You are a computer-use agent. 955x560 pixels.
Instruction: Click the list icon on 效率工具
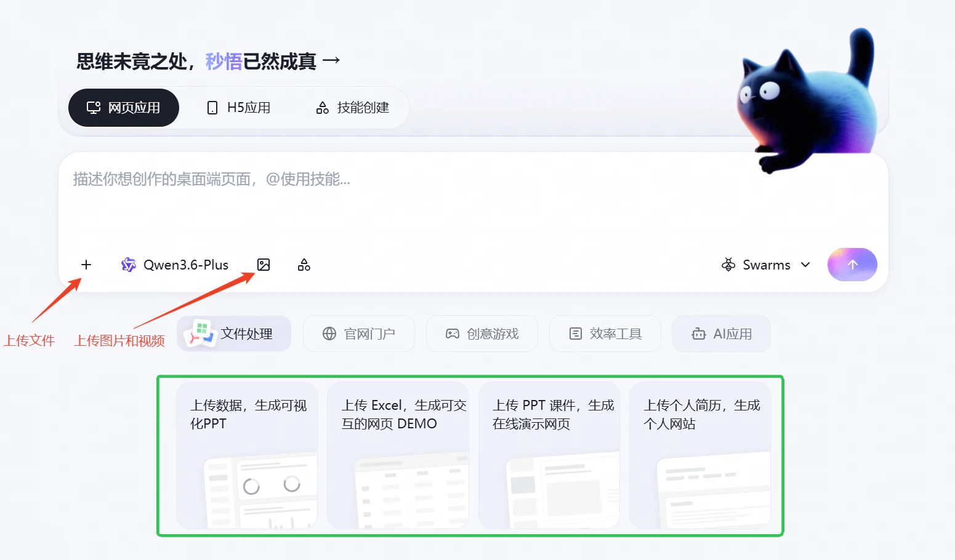click(576, 334)
